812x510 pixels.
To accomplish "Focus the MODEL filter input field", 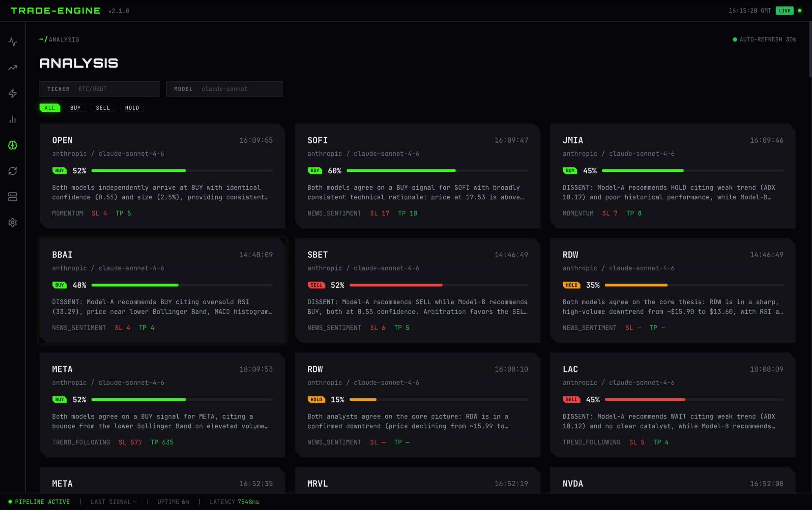I will [x=225, y=89].
